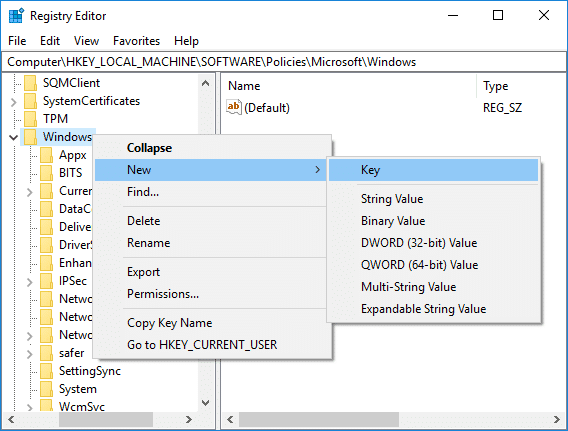The width and height of the screenshot is (568, 431).
Task: Click the Type column header
Action: 522,86
